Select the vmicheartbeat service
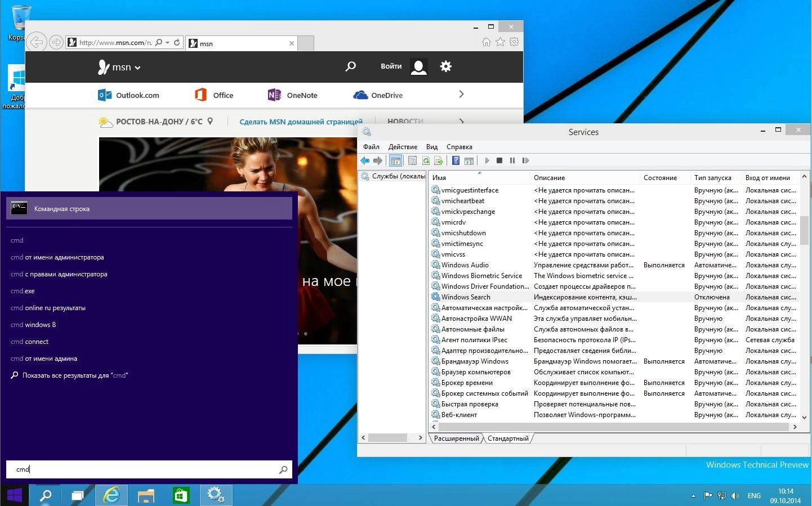 click(x=614, y=201)
